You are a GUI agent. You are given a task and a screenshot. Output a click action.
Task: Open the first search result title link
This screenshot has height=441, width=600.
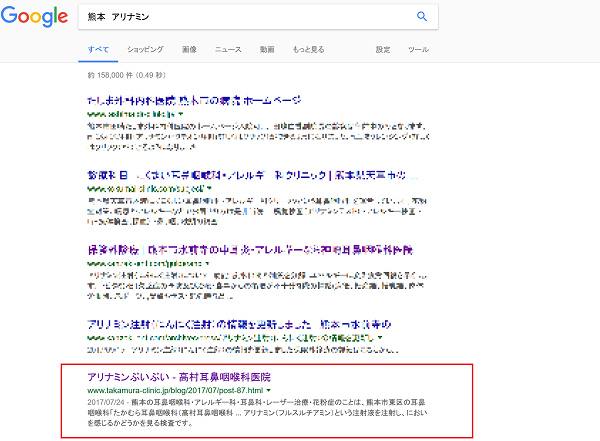click(194, 100)
